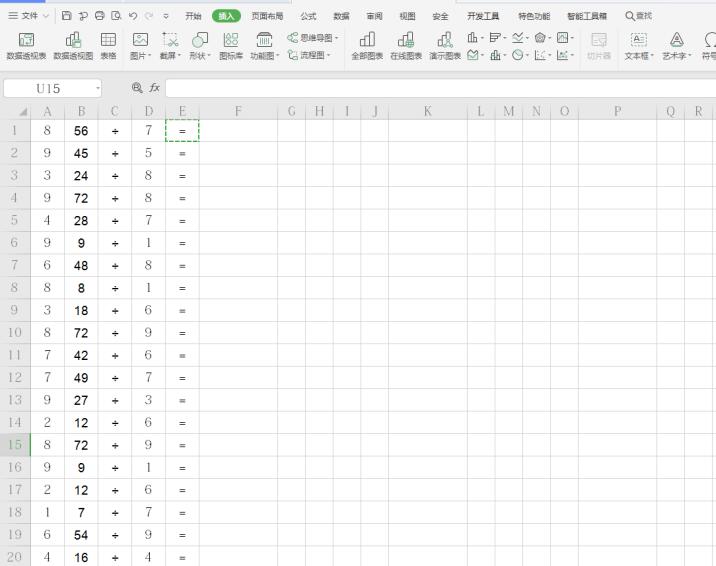Switch to the 视图 tab
Image resolution: width=716 pixels, height=566 pixels.
[407, 16]
